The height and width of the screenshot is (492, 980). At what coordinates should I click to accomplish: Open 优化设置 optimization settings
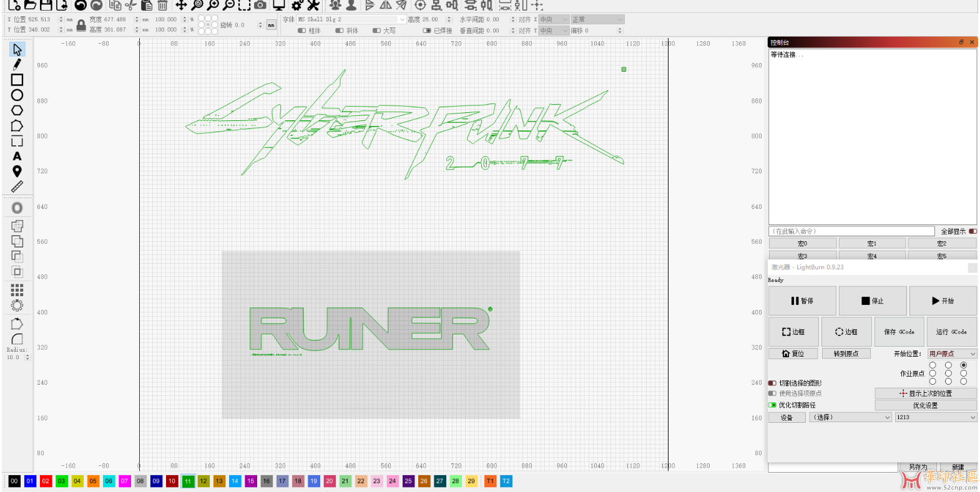(x=926, y=405)
